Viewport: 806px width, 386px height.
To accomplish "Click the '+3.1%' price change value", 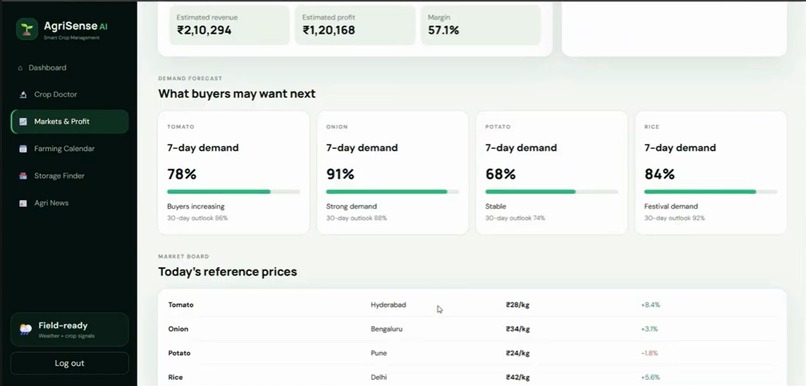I will (x=649, y=329).
